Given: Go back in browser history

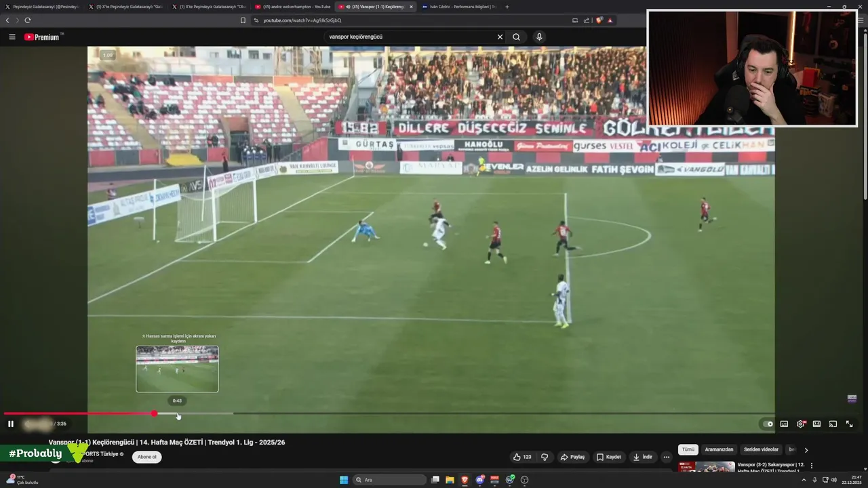Looking at the screenshot, I should 7,20.
